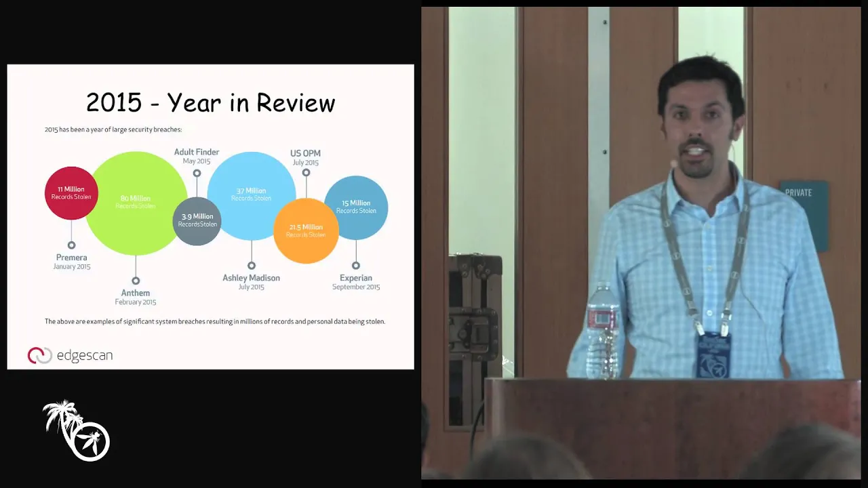Click the timeline marker dot above Premera
The height and width of the screenshot is (488, 868).
tap(71, 245)
